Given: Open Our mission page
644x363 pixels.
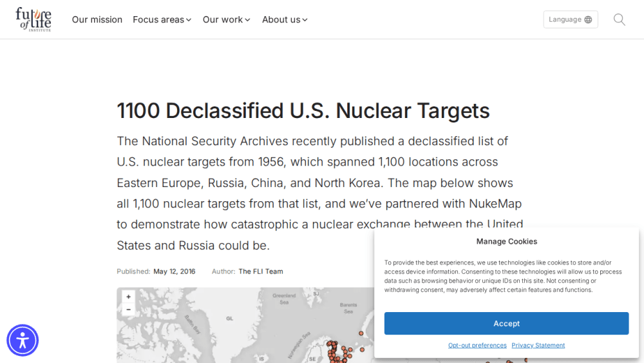Looking at the screenshot, I should (97, 20).
